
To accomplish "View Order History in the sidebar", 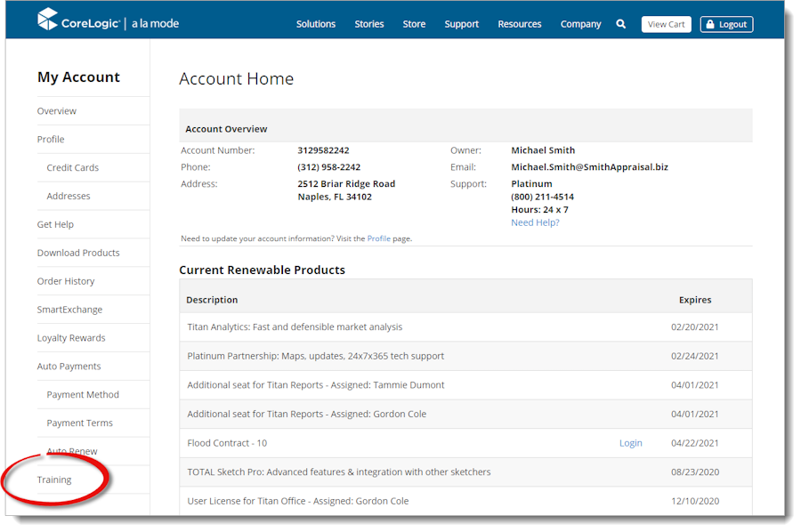I will click(x=66, y=281).
